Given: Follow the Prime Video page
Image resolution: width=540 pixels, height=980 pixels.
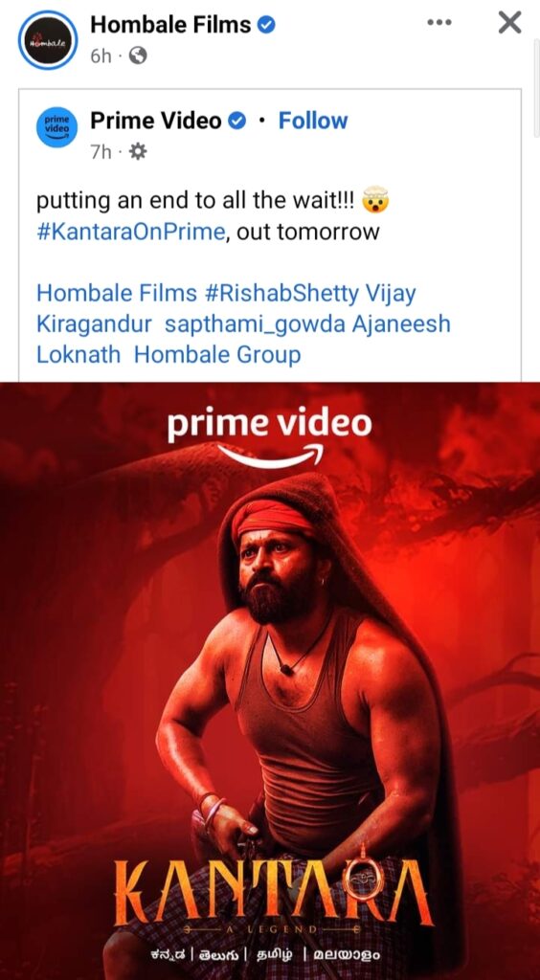Looking at the screenshot, I should 313,121.
